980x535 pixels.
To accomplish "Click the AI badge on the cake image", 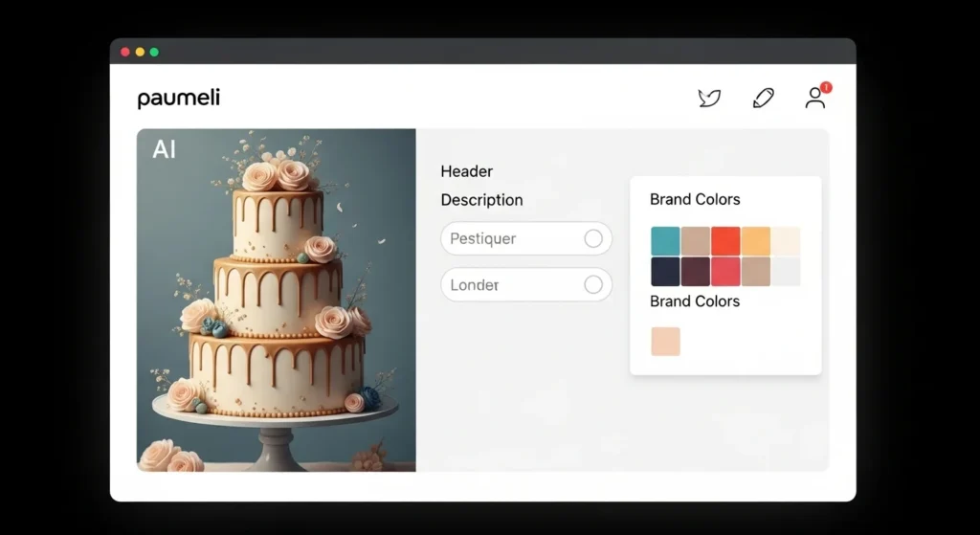I will tap(164, 150).
